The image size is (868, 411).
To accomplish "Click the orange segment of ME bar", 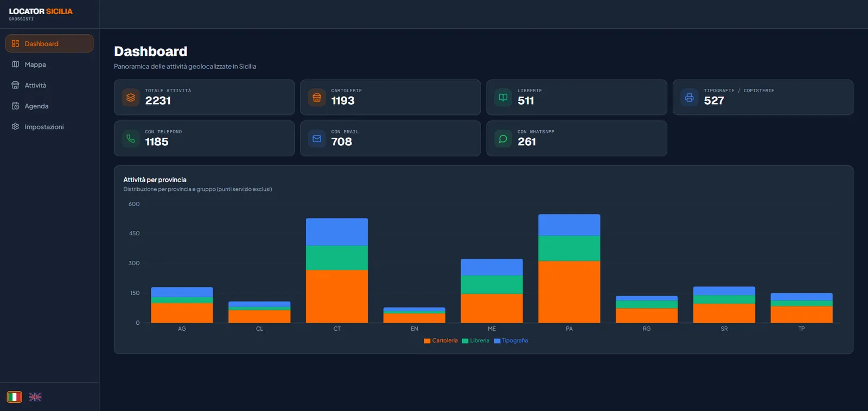I will [x=492, y=309].
